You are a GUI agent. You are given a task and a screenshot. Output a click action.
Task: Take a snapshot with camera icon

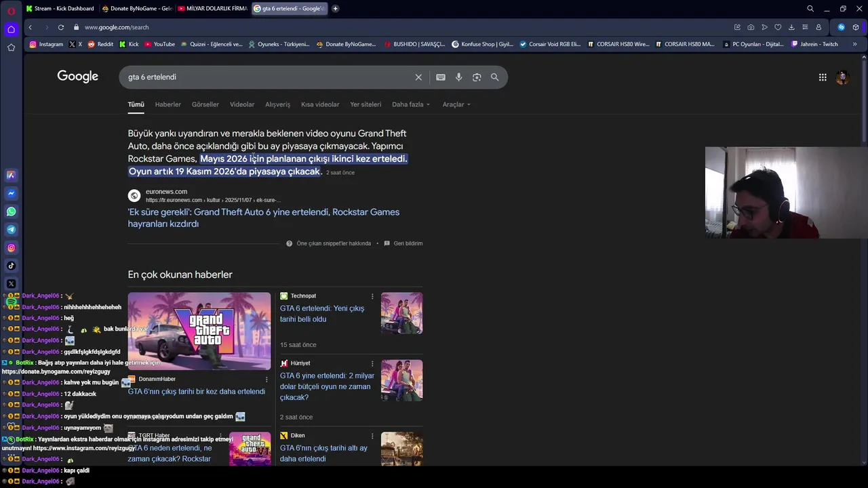pyautogui.click(x=751, y=27)
